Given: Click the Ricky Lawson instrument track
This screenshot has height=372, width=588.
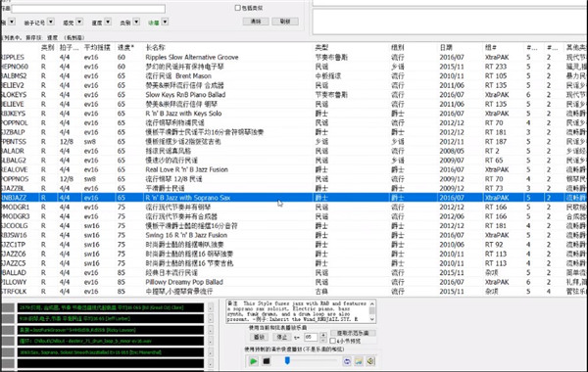Looking at the screenshot, I should (111, 330).
